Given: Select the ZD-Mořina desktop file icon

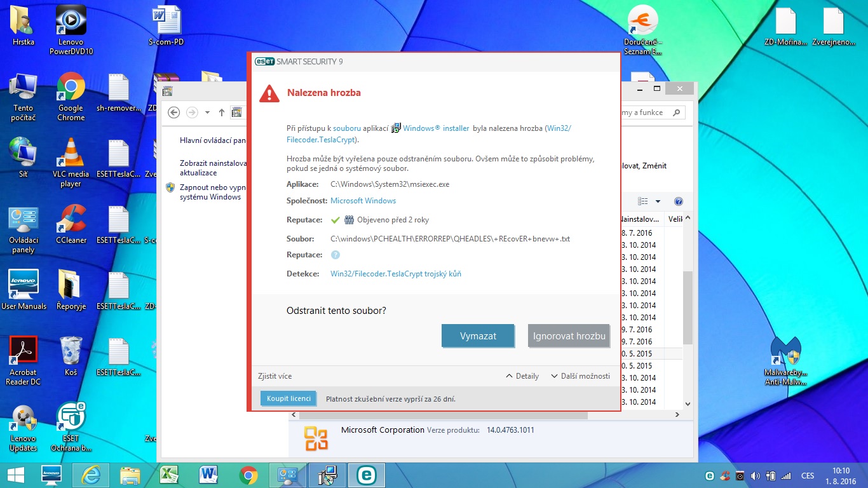Looking at the screenshot, I should click(x=785, y=27).
